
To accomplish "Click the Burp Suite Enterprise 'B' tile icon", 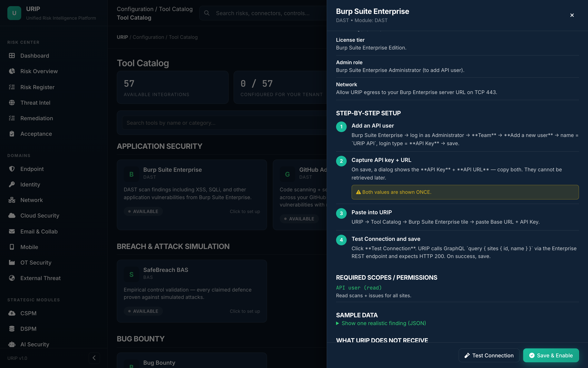I will coord(131,174).
